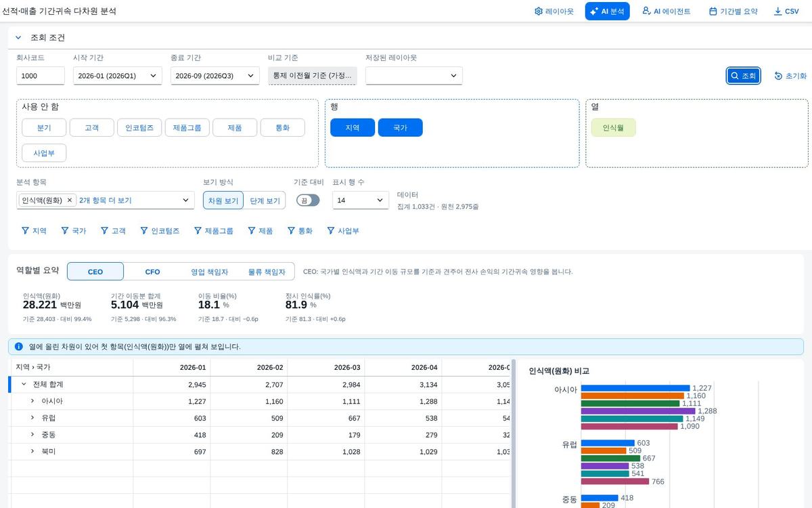The width and height of the screenshot is (812, 508).
Task: Open the 분석 항목 dropdown arrow
Action: tap(186, 200)
